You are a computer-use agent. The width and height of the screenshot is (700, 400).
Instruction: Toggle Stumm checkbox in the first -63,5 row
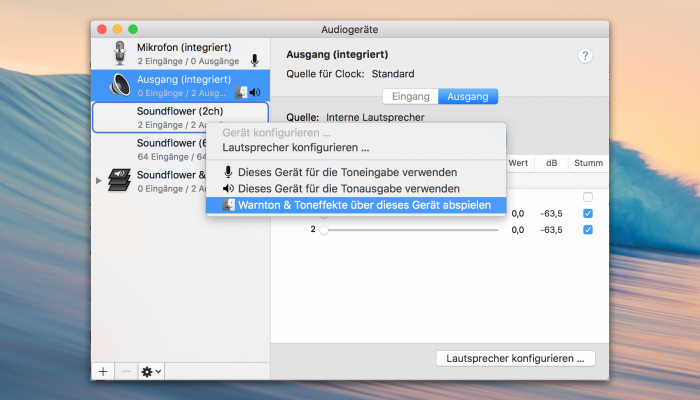[588, 213]
